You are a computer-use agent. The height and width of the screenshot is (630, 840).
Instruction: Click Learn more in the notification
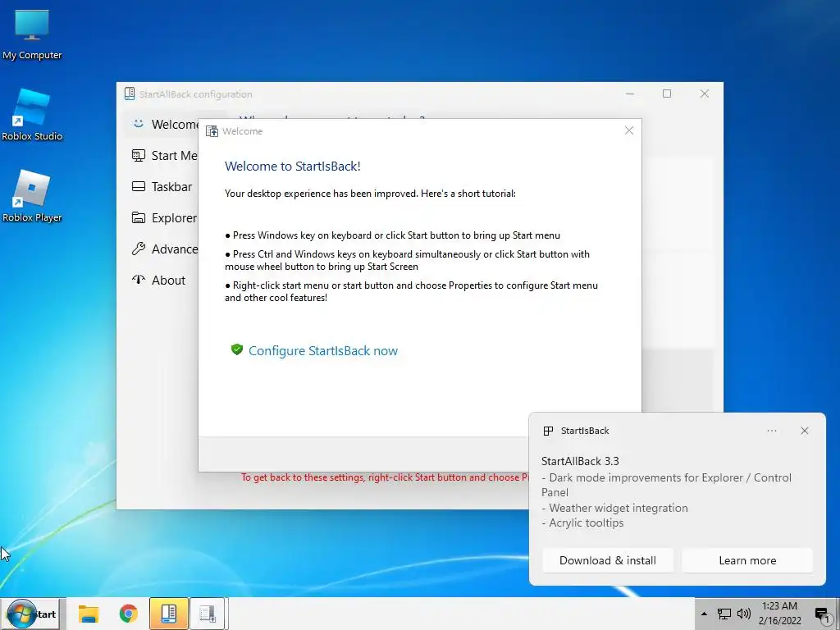pyautogui.click(x=747, y=560)
